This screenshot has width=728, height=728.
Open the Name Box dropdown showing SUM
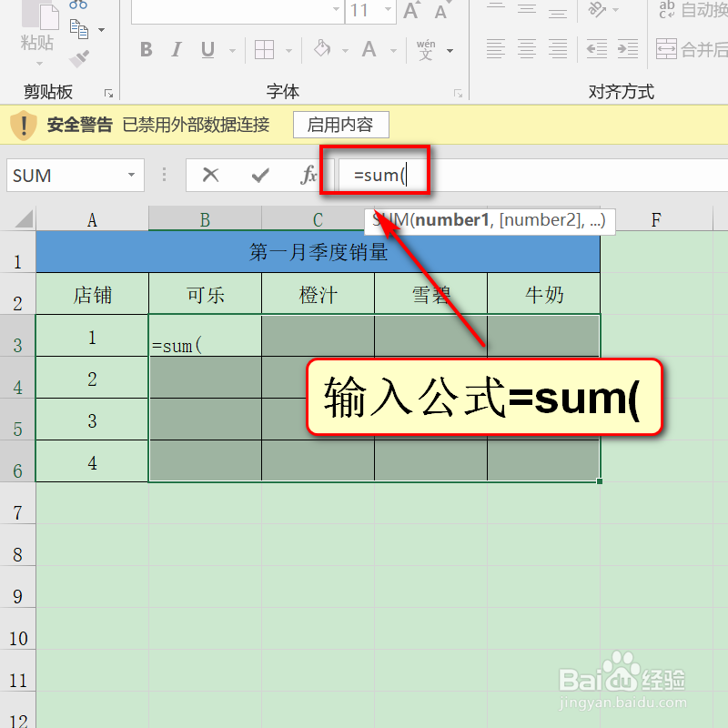point(131,175)
